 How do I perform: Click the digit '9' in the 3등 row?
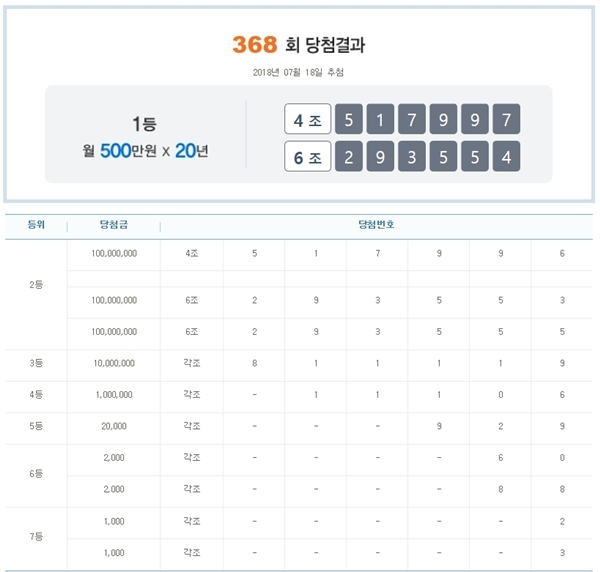coord(562,363)
